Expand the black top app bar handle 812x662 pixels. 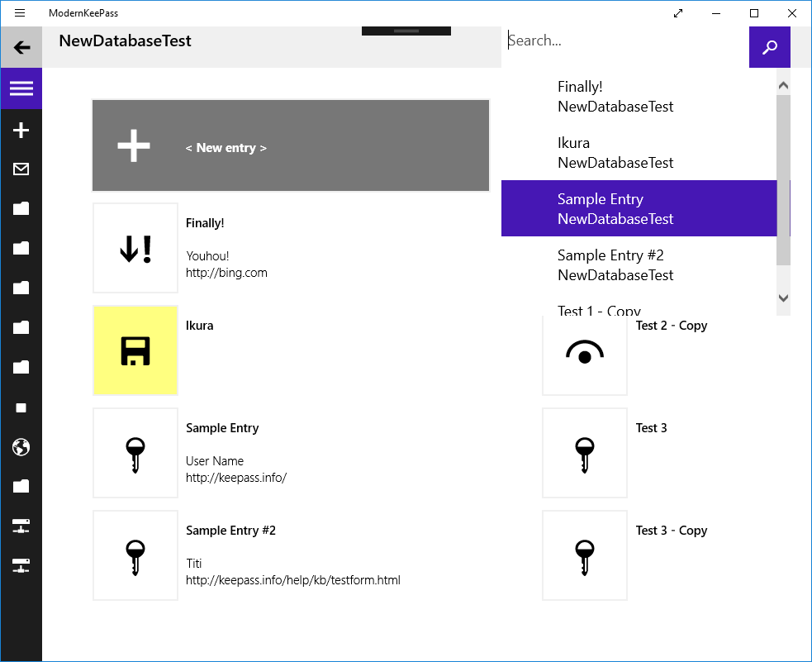click(406, 31)
